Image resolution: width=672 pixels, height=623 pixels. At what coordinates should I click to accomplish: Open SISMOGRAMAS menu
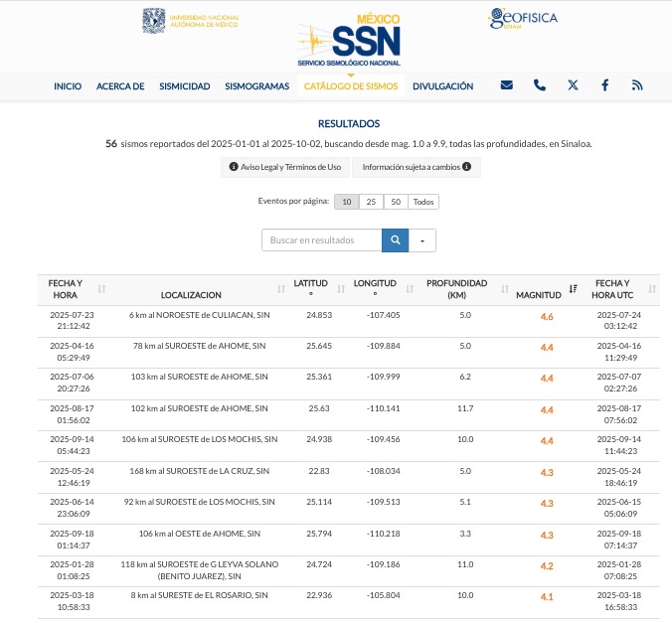point(257,86)
